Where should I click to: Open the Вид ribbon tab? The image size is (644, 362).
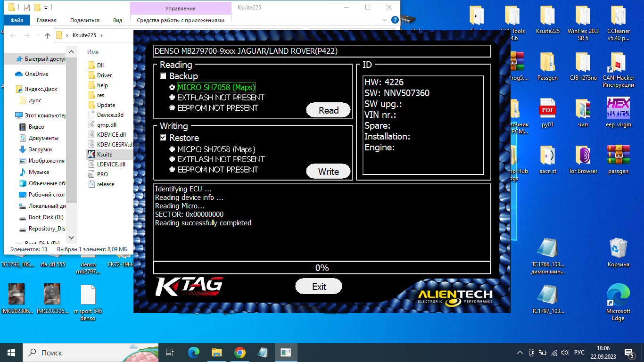click(x=117, y=20)
